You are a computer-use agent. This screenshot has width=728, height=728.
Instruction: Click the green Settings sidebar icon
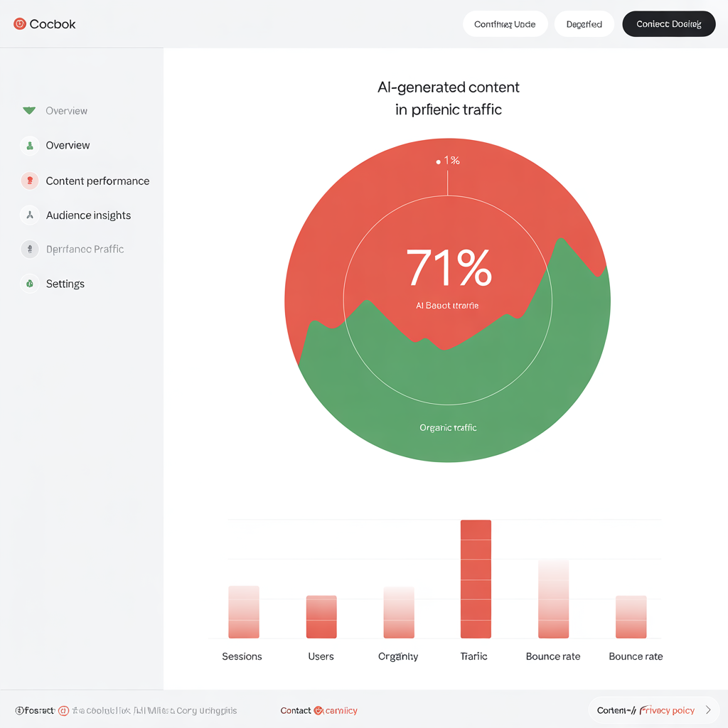[29, 284]
